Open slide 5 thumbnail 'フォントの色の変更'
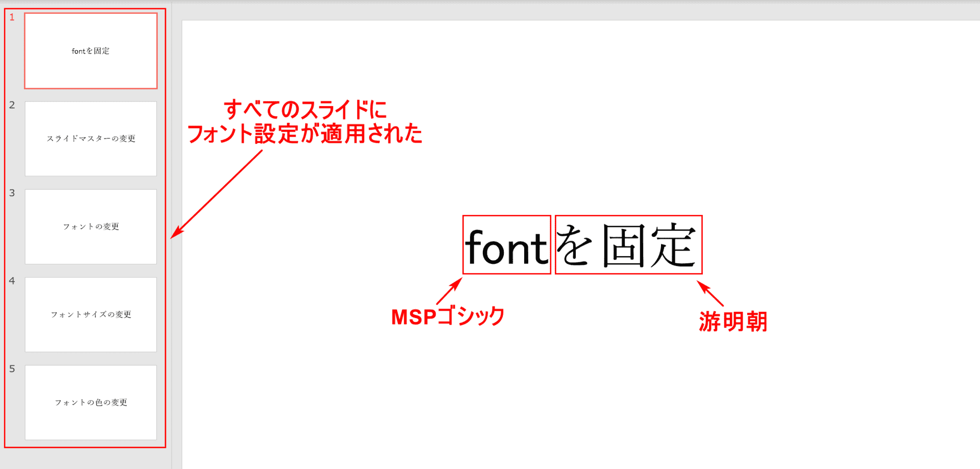The image size is (980, 469). tap(91, 402)
